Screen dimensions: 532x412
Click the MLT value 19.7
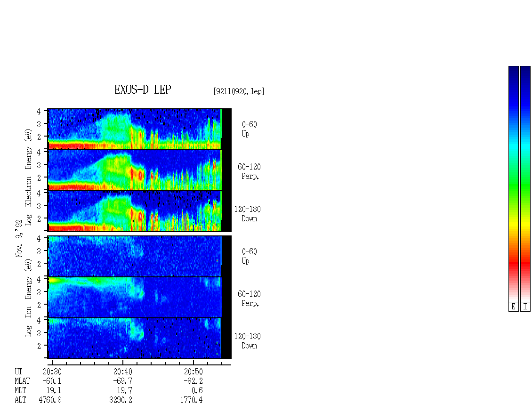(124, 391)
